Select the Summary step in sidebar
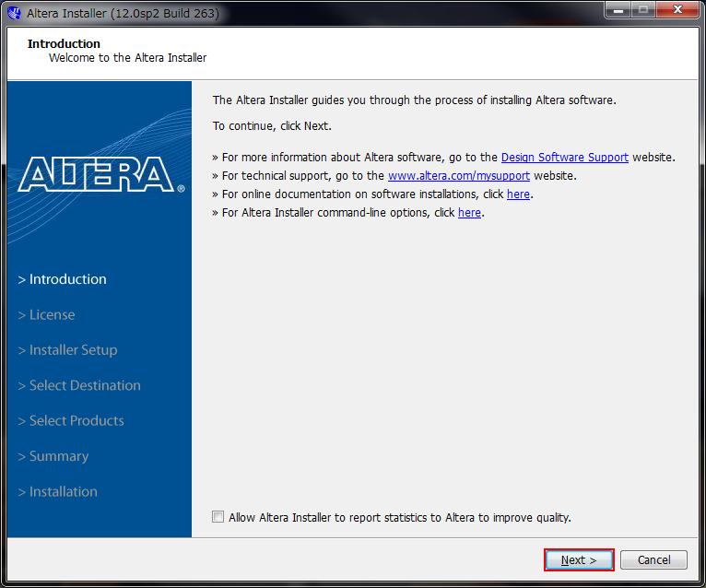Viewport: 706px width, 588px height. click(x=53, y=456)
